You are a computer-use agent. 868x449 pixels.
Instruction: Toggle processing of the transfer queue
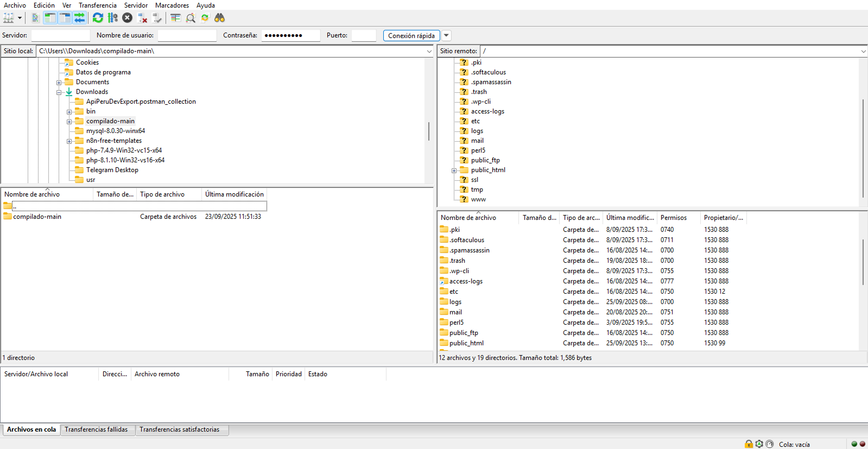[x=112, y=18]
